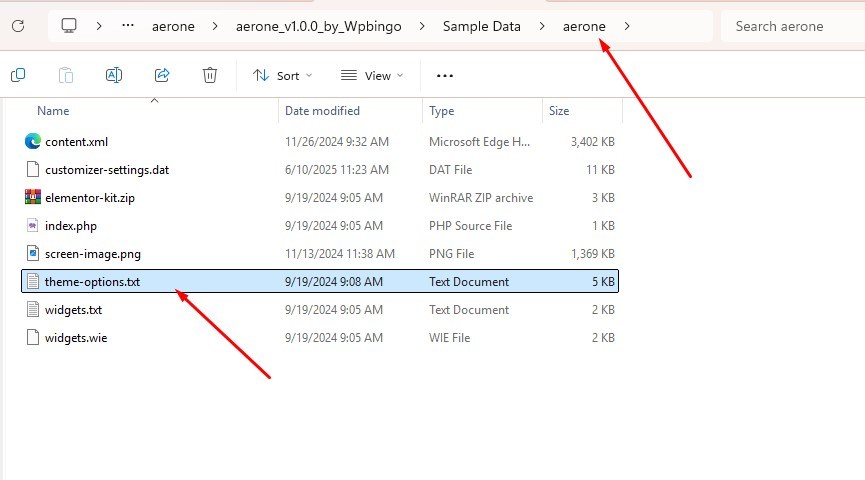Click the text document icon of widgets.txt

pyautogui.click(x=33, y=310)
